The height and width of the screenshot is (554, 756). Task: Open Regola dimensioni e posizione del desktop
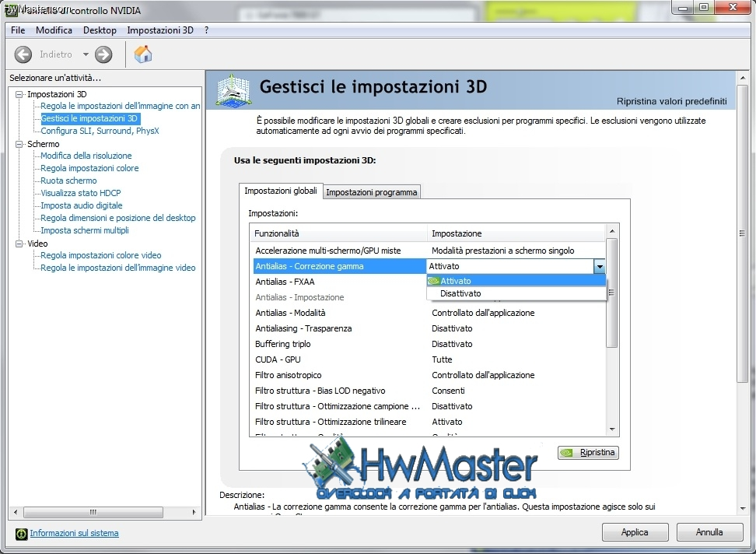click(118, 219)
